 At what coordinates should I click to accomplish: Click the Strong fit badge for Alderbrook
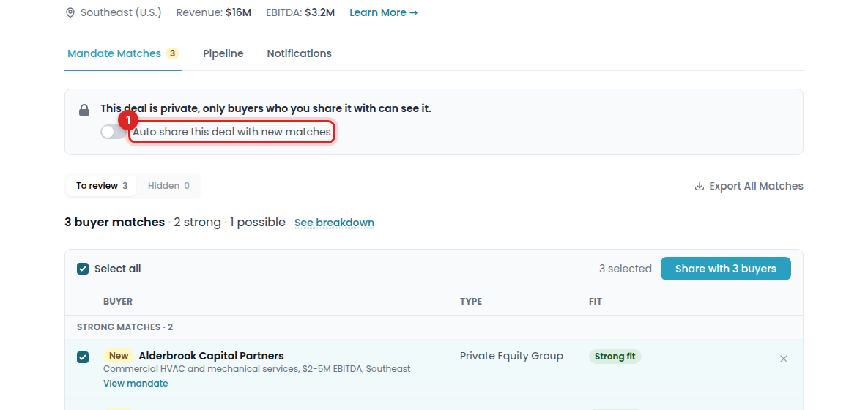[615, 357]
